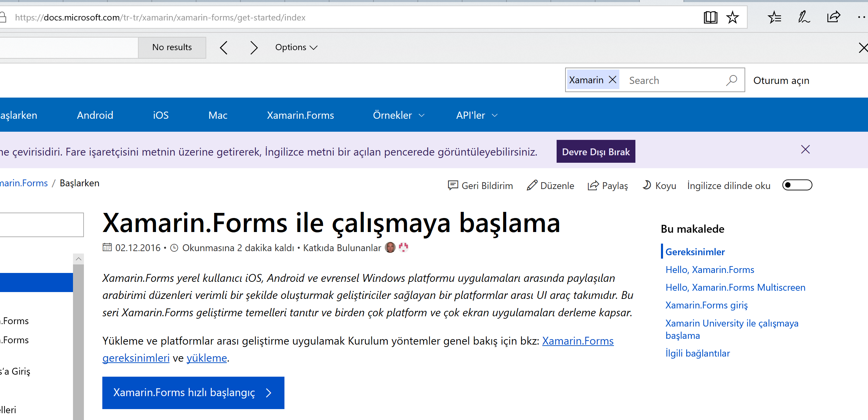Open the find Options dropdown
Image resolution: width=868 pixels, height=420 pixels.
296,47
